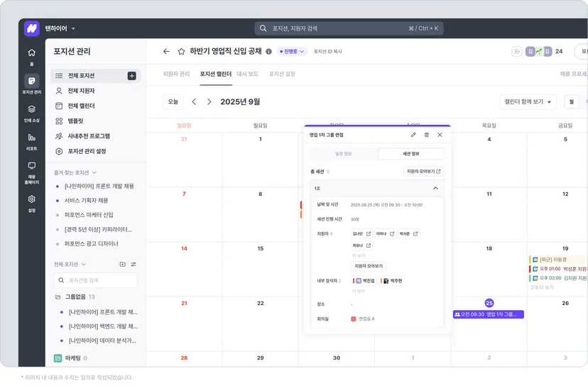The height and width of the screenshot is (388, 588).
Task: Click the info icon beside position title
Action: [268, 52]
